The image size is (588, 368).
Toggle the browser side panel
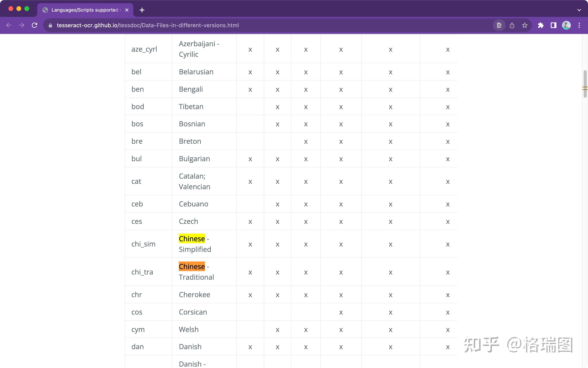point(553,25)
